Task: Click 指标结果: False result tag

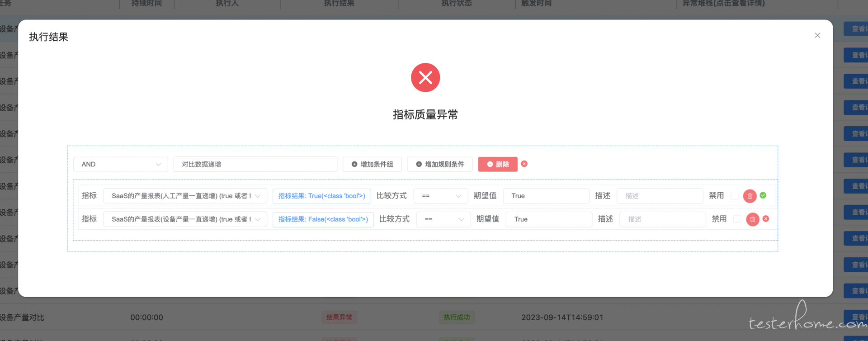Action: (323, 219)
